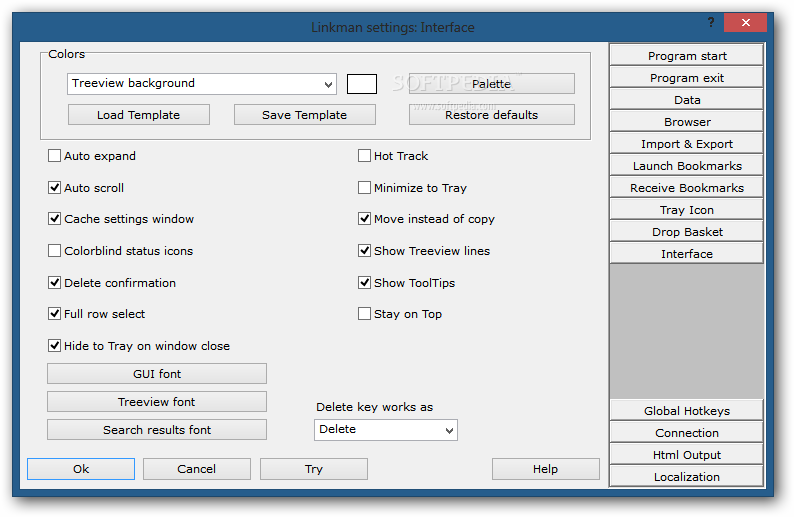Click the Cancel button
This screenshot has width=794, height=517.
196,469
